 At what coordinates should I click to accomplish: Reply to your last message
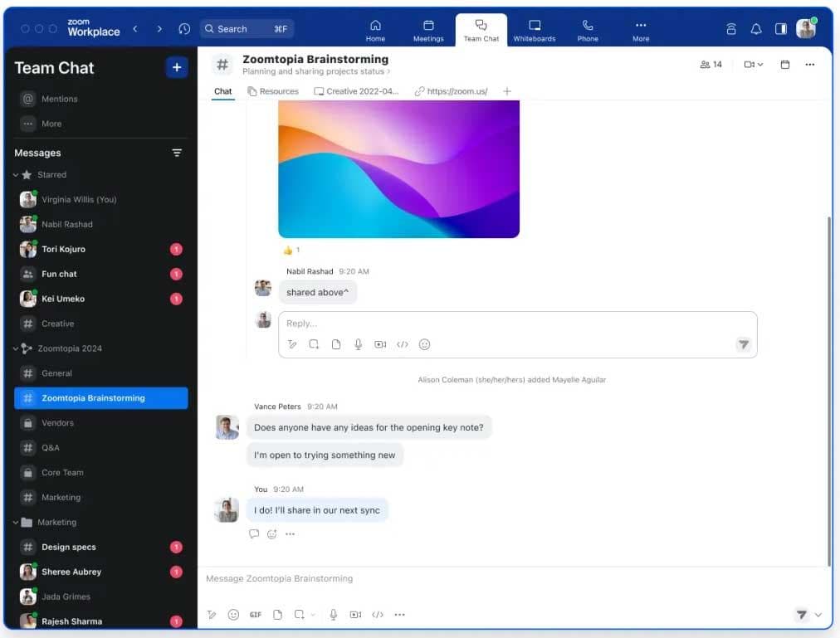[254, 533]
